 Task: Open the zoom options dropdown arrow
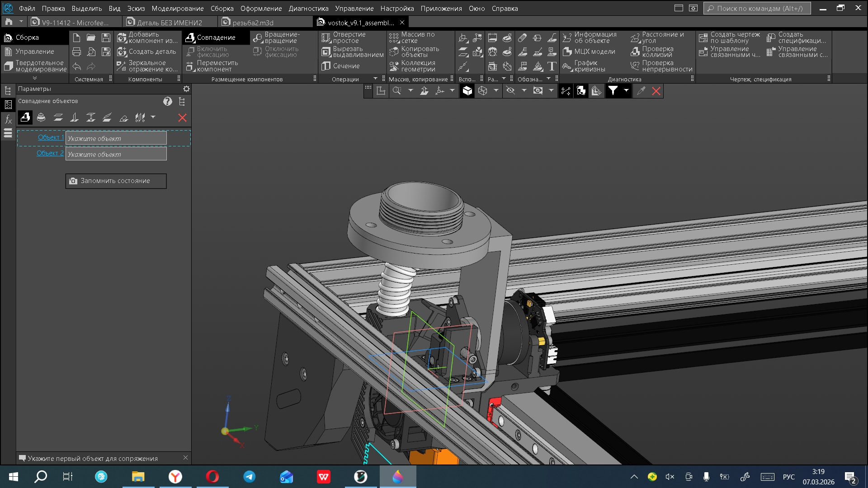(x=410, y=91)
